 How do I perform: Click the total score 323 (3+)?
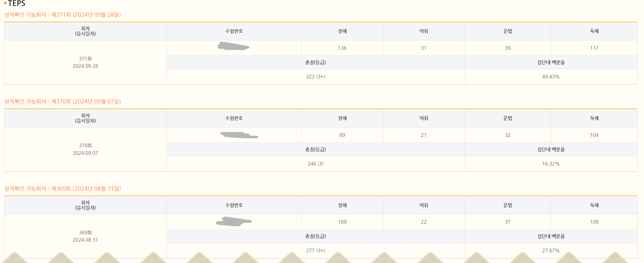[315, 77]
